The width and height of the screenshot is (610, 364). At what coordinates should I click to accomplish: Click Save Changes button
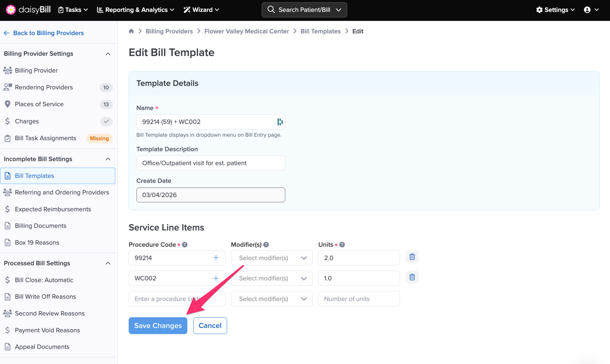point(158,326)
